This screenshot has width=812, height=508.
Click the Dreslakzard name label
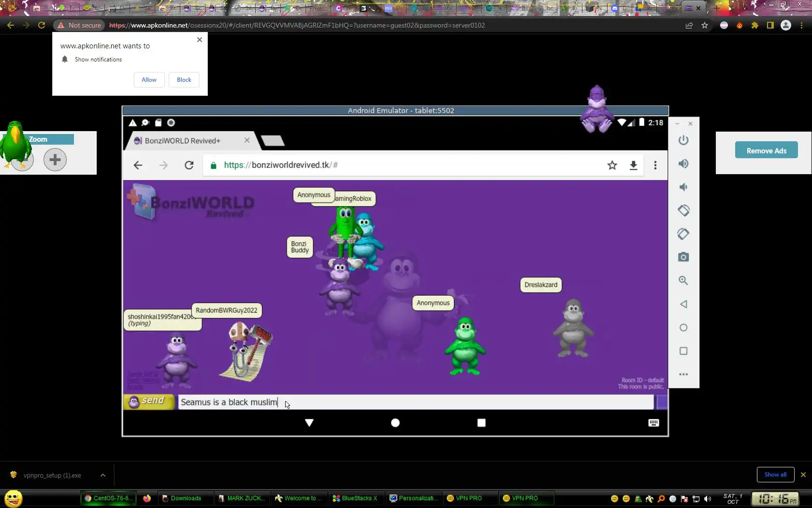click(541, 285)
